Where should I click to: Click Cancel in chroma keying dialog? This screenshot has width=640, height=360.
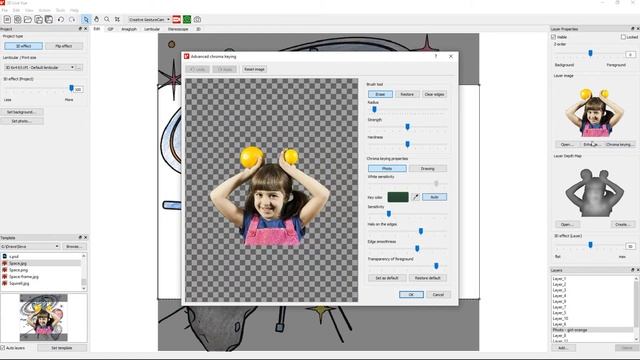pyautogui.click(x=438, y=295)
